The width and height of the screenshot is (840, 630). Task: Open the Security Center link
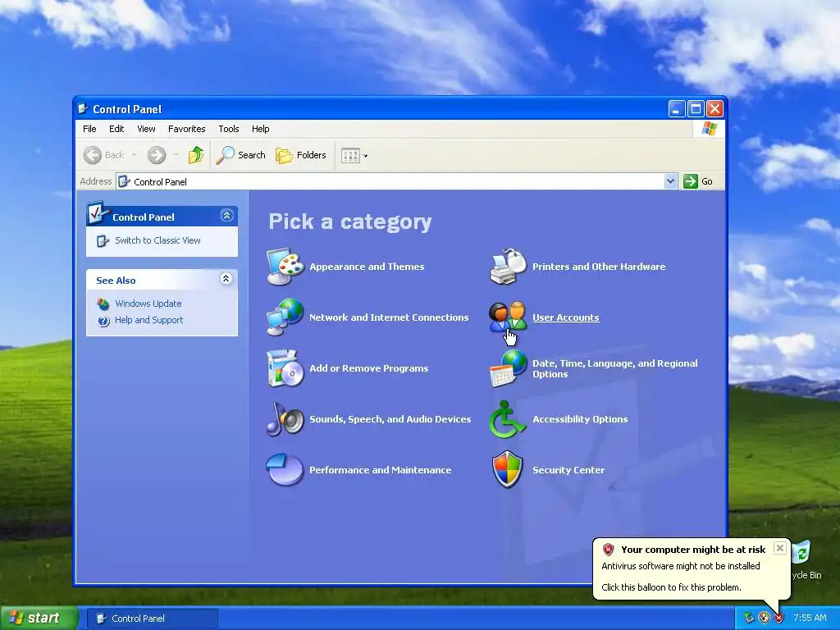click(568, 470)
